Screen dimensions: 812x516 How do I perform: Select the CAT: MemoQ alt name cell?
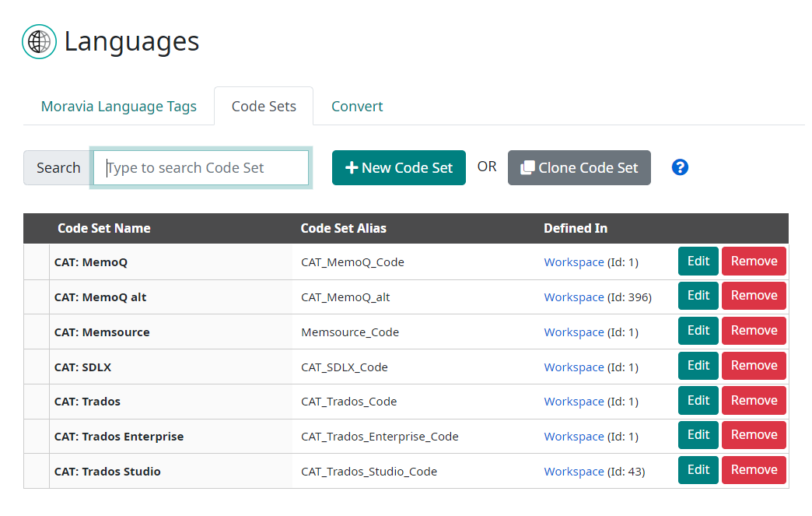tap(171, 297)
